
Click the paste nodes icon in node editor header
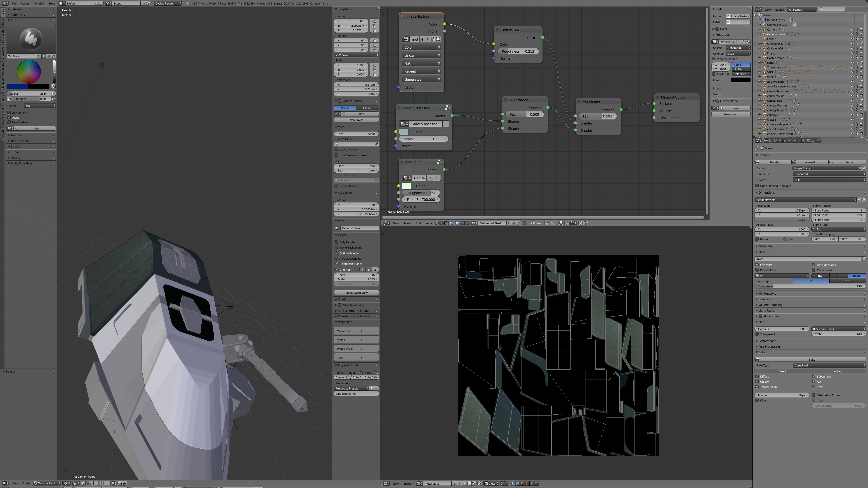(x=586, y=223)
